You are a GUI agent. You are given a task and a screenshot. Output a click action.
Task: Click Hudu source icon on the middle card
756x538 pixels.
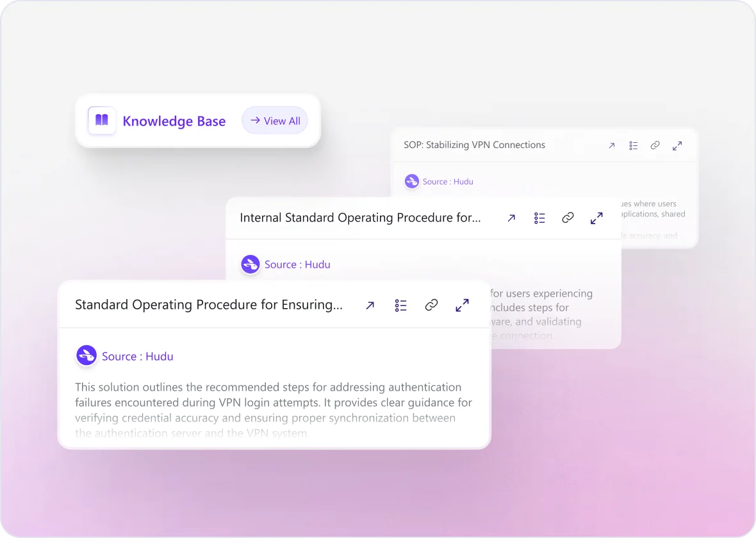[250, 265]
